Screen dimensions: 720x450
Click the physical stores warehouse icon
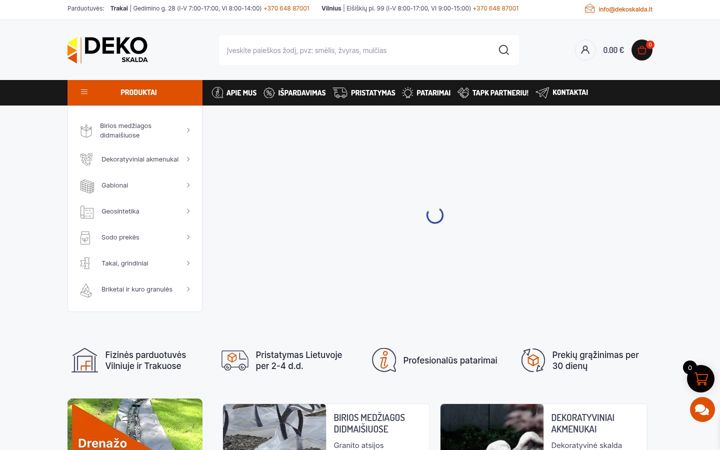pos(85,360)
